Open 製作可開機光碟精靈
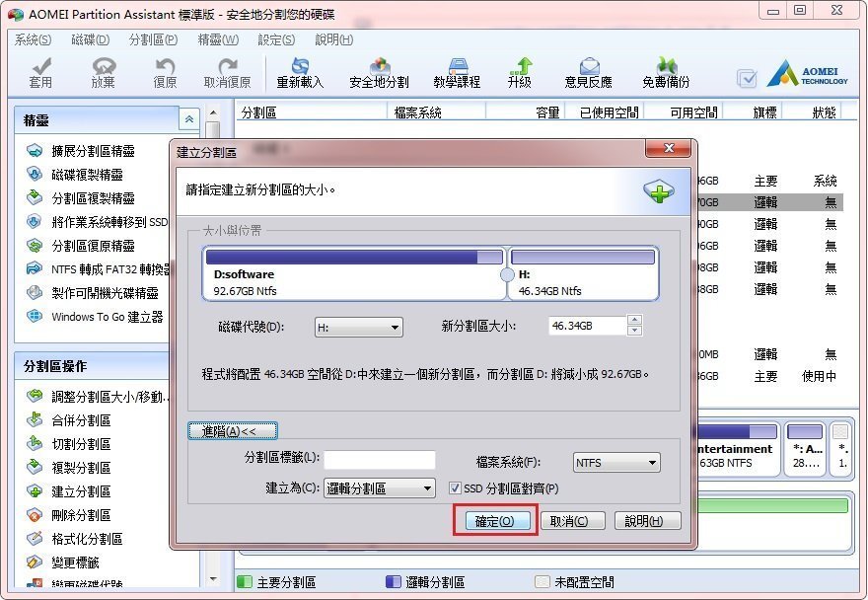 click(93, 293)
